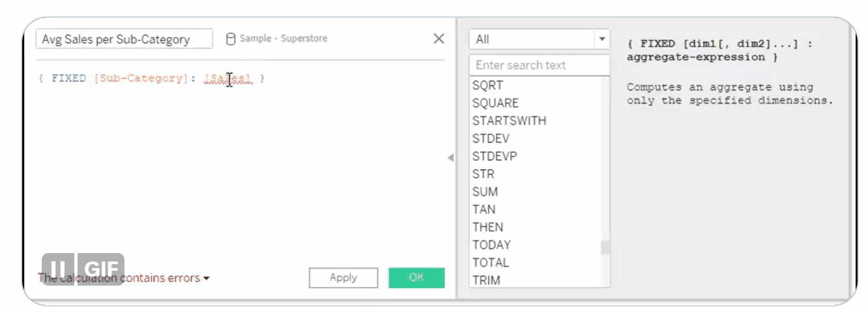
Task: Choose STARTSWITH from the list
Action: [x=509, y=121]
